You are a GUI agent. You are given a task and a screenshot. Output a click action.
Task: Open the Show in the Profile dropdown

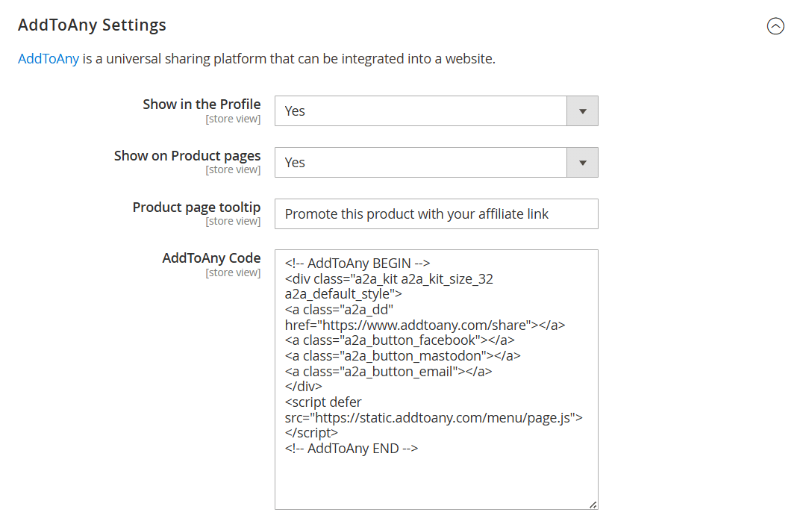pos(436,110)
